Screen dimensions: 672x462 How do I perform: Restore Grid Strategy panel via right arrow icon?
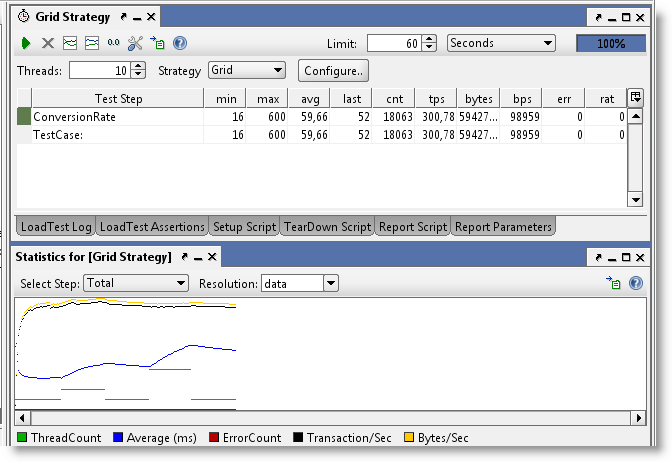[598, 18]
